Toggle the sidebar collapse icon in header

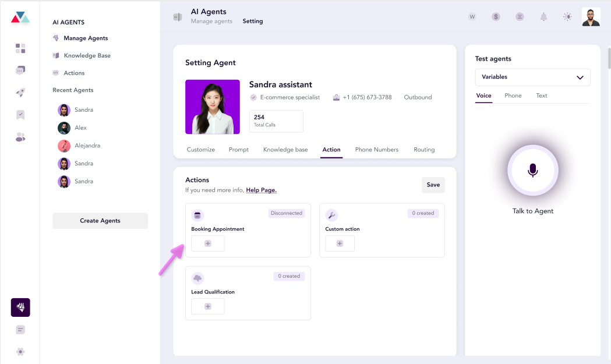coord(178,17)
